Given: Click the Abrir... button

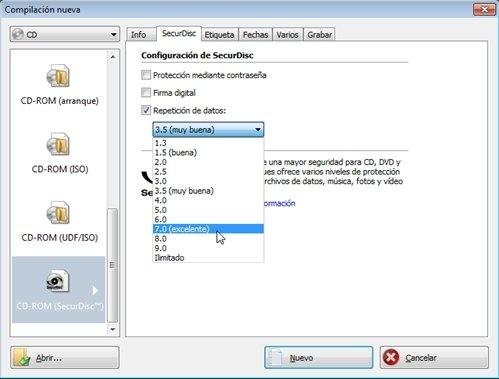Looking at the screenshot, I should click(65, 358).
